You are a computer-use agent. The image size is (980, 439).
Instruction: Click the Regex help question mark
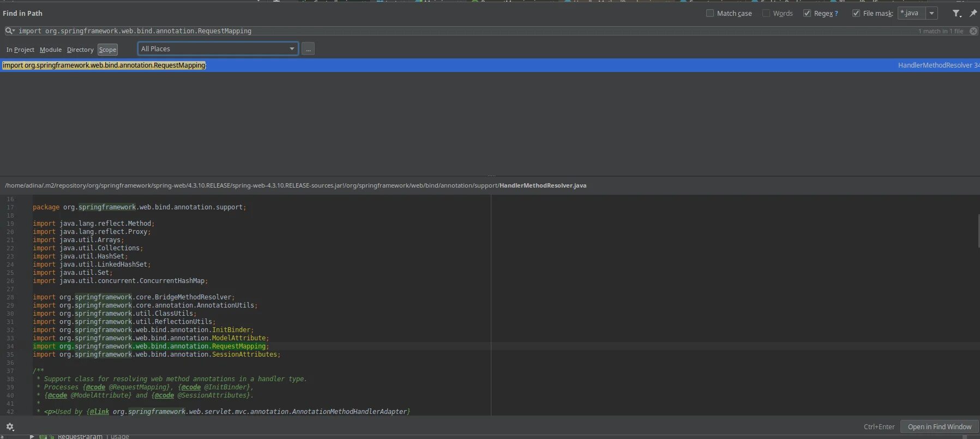point(837,14)
